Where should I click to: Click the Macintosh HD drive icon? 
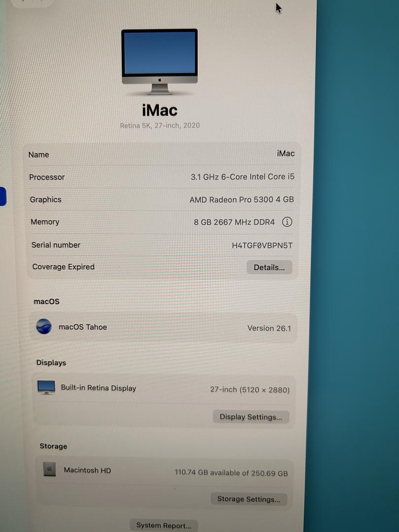[50, 469]
